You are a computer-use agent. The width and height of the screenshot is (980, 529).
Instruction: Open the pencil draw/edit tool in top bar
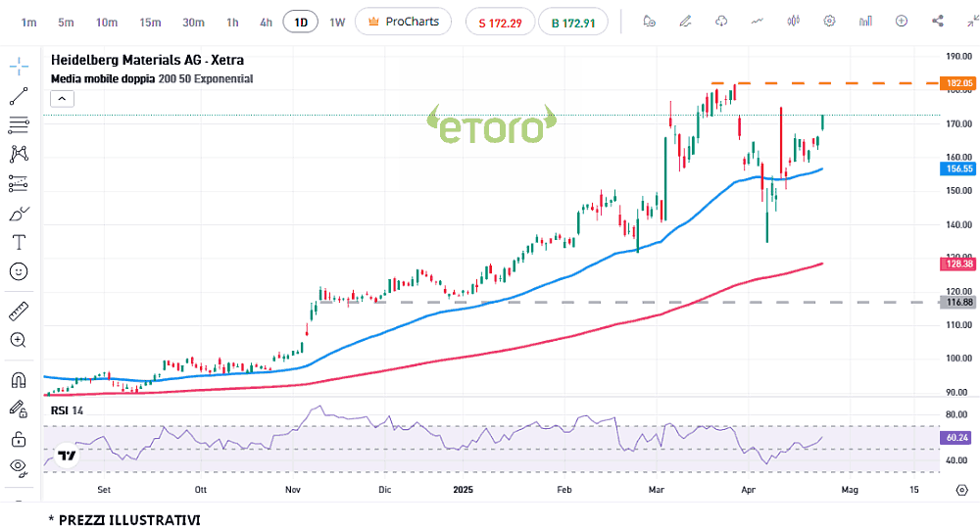click(686, 22)
